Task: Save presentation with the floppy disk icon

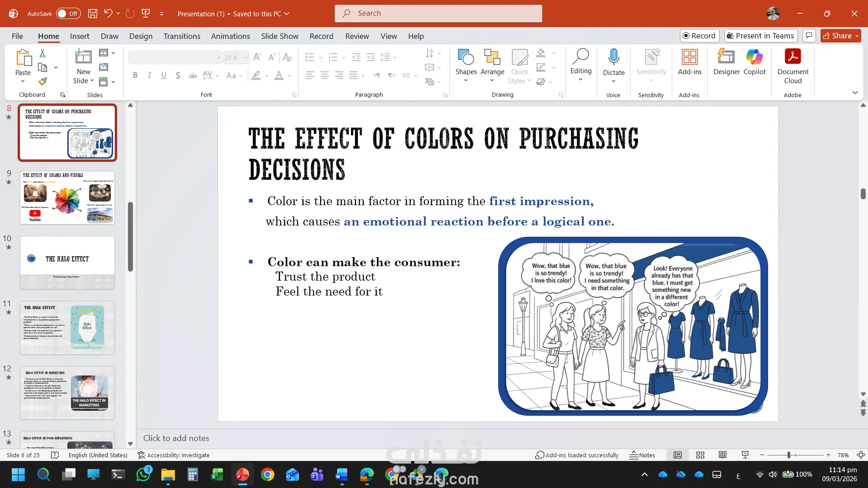Action: click(93, 14)
